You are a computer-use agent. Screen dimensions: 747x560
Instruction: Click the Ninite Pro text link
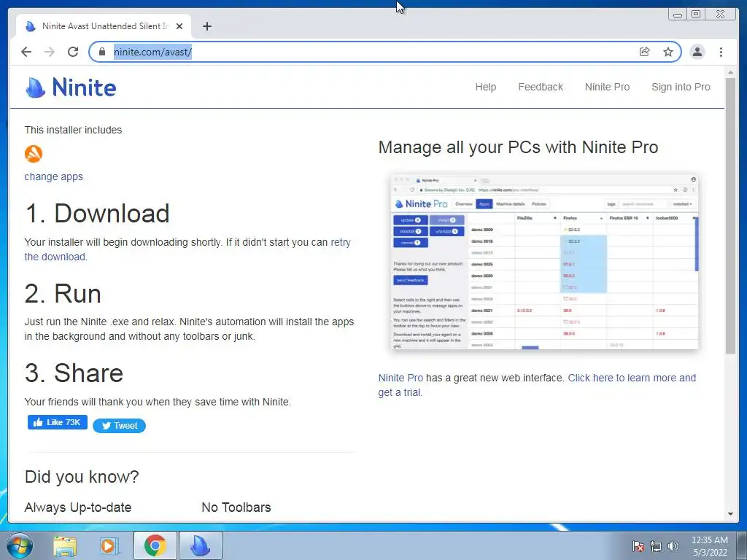coord(400,378)
